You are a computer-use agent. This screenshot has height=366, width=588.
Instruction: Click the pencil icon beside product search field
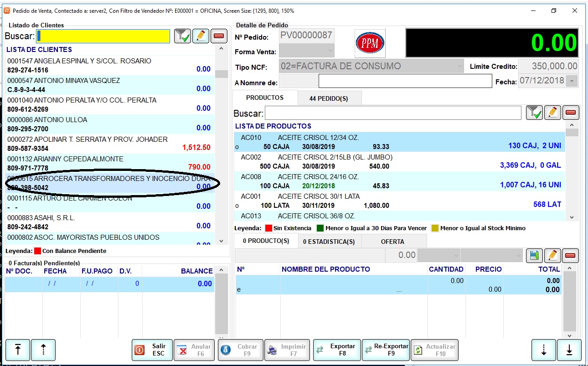[x=552, y=113]
